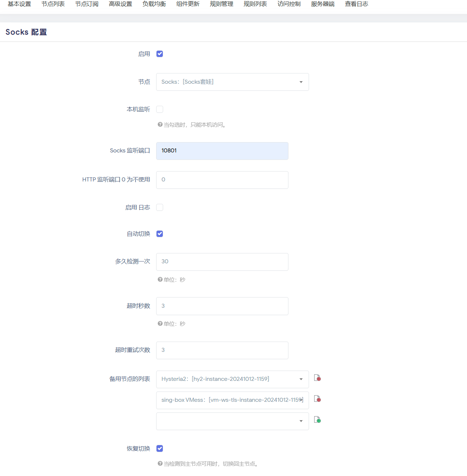467x476 pixels.
Task: Open the 查看日志 tab
Action: [x=356, y=4]
